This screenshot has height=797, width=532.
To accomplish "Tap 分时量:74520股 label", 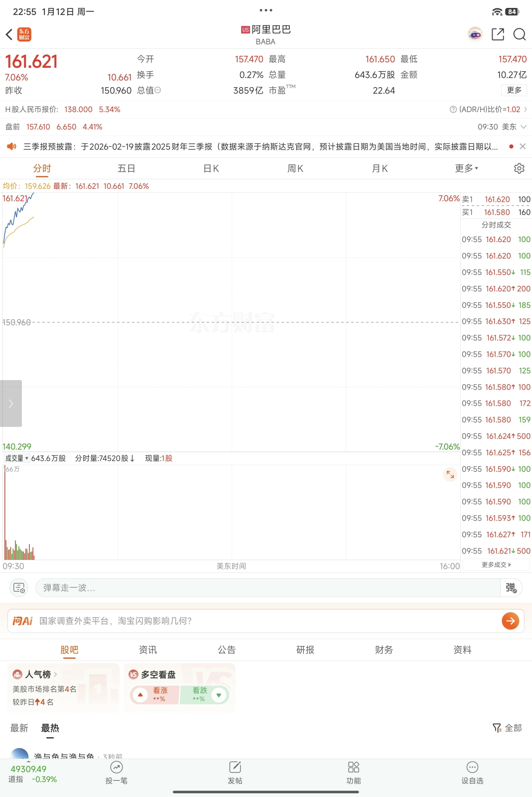I will pyautogui.click(x=105, y=458).
